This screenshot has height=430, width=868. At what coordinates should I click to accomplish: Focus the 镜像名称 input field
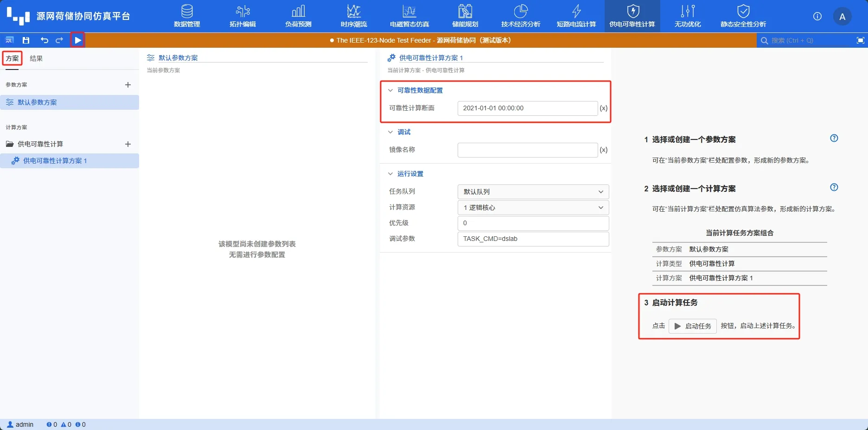(x=528, y=150)
